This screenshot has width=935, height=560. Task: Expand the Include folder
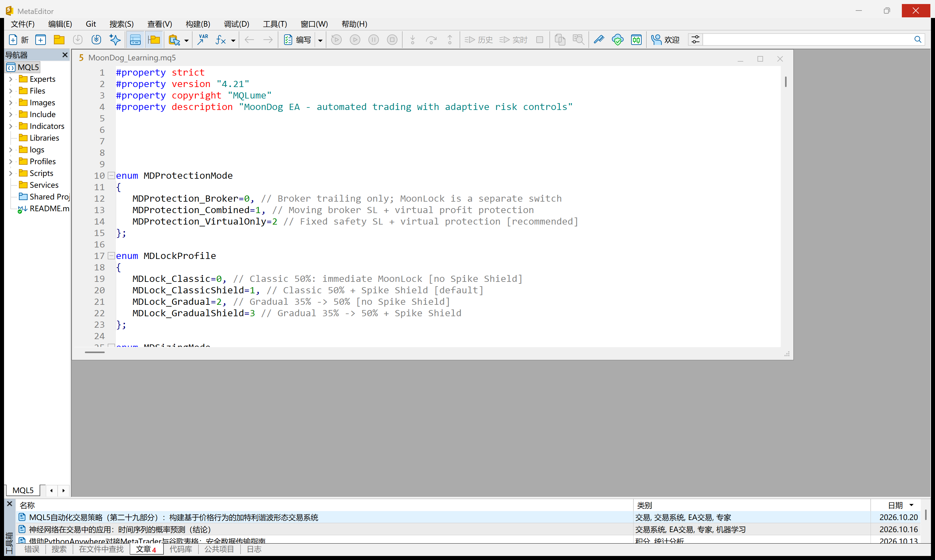click(x=11, y=114)
